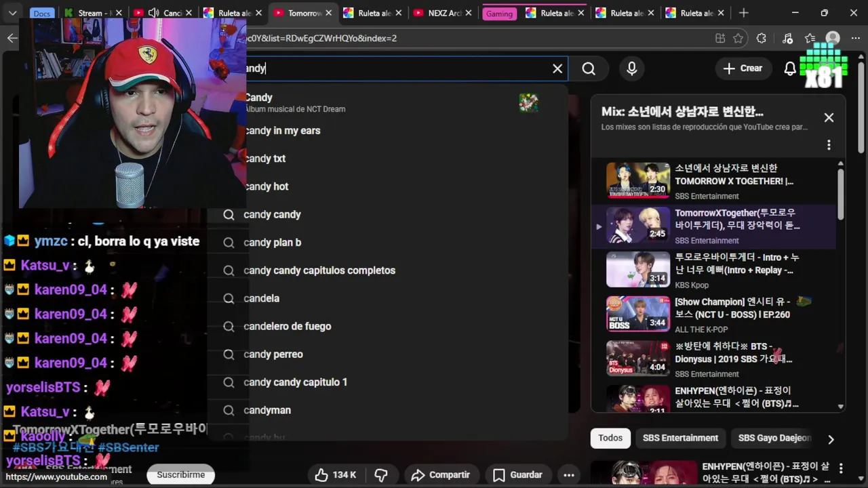Image resolution: width=868 pixels, height=488 pixels.
Task: Start voice search with microphone icon
Action: 632,68
